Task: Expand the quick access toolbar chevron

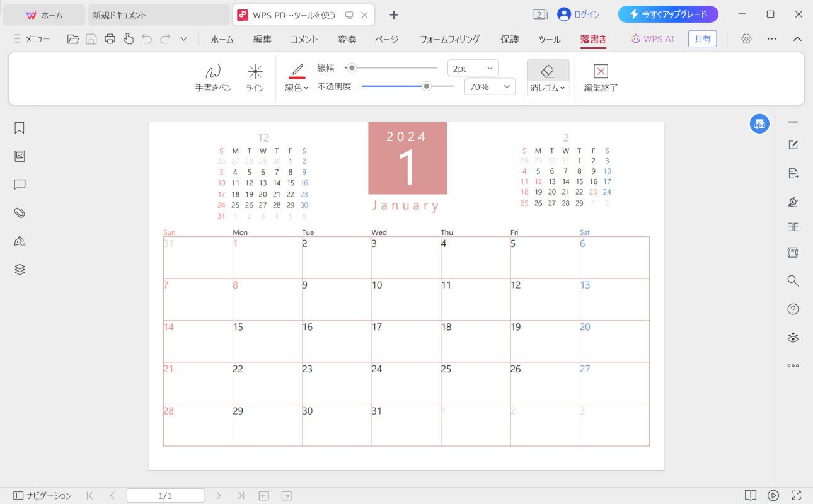Action: click(183, 39)
